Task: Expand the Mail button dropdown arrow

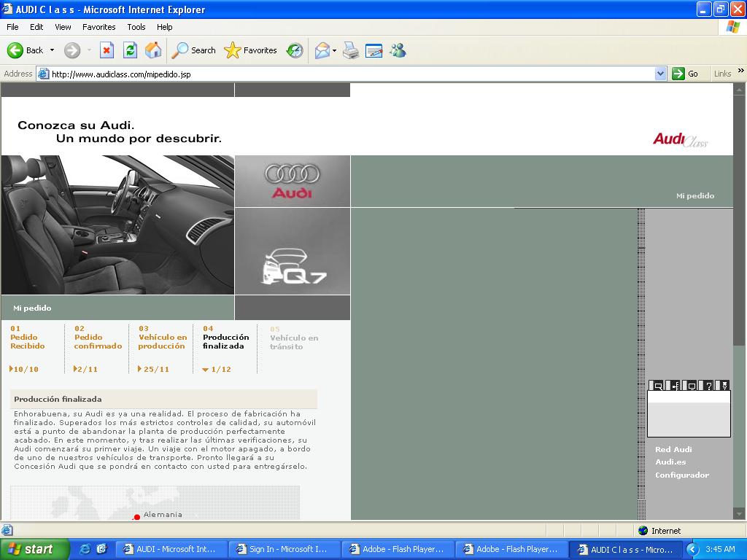Action: point(334,50)
